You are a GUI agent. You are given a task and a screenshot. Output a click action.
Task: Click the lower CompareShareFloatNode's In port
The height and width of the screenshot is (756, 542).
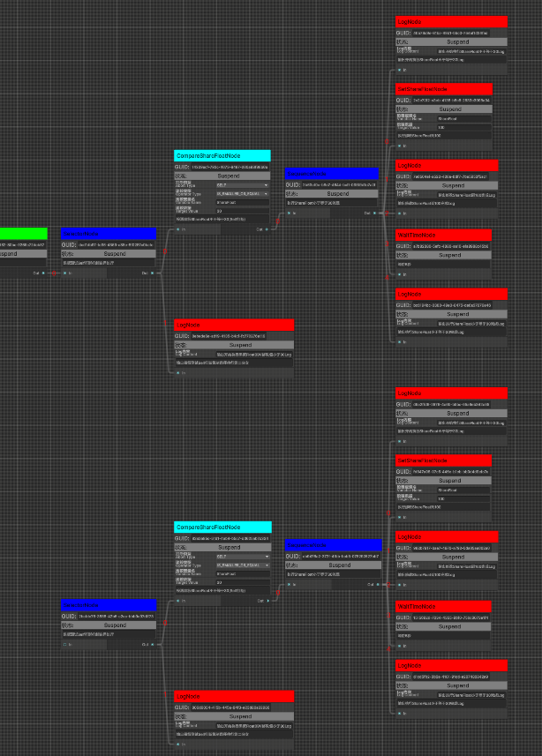[x=180, y=601]
